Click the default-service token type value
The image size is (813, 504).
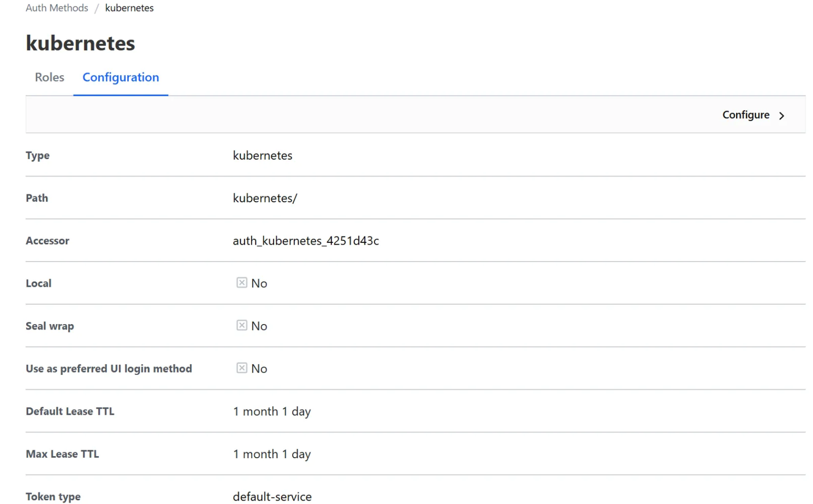272,497
